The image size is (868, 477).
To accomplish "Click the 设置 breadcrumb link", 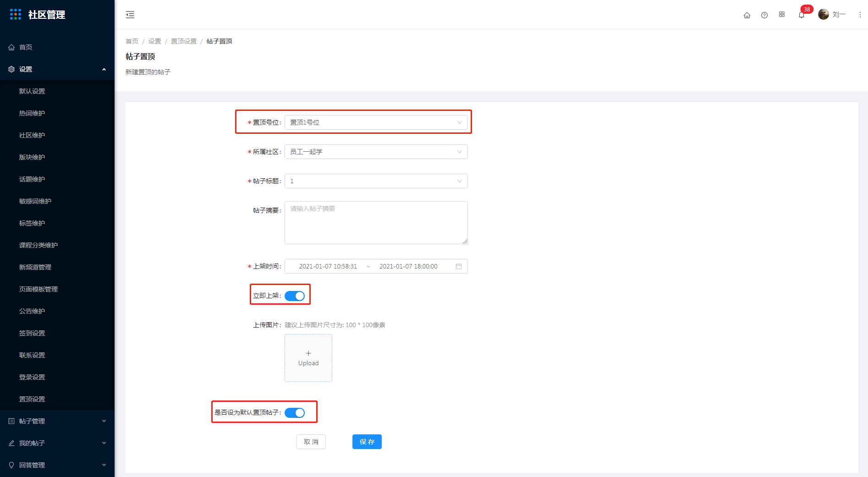I will point(154,41).
